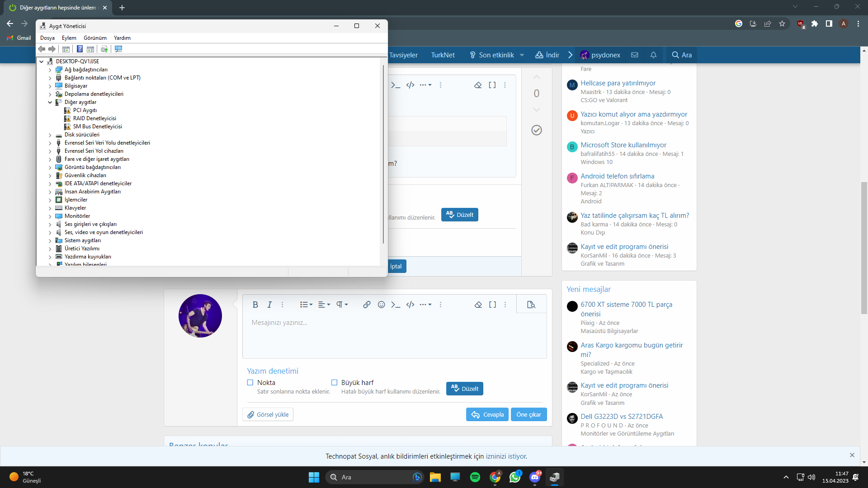Open the Son etkinlik dropdown arrow
868x488 pixels.
pyautogui.click(x=522, y=55)
